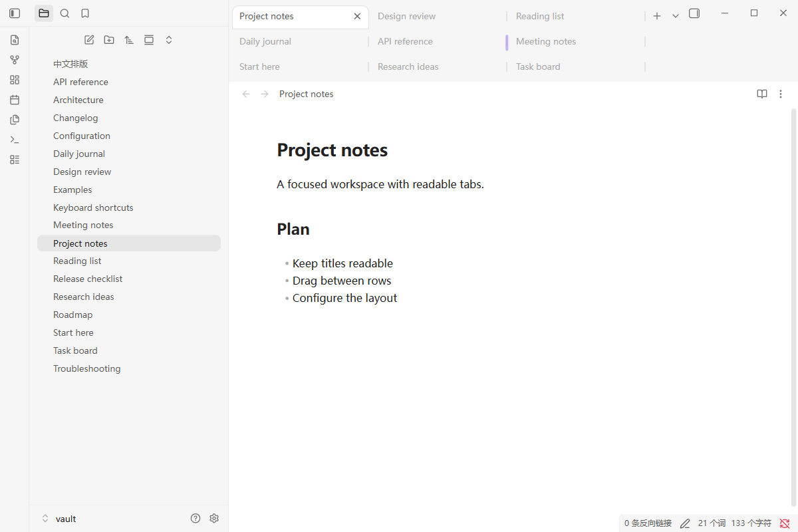Switch to reading view book icon
The width and height of the screenshot is (798, 532).
tap(762, 94)
